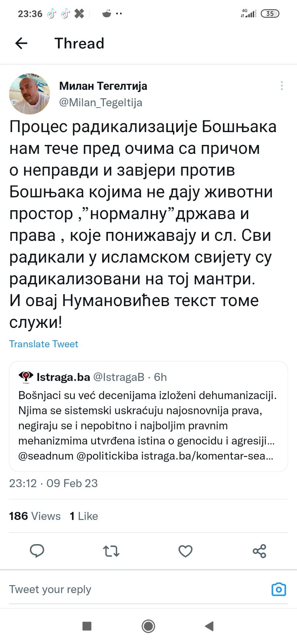Open the istraga.ba/komentar link in quoted tweet
297x644 pixels.
coord(207,456)
